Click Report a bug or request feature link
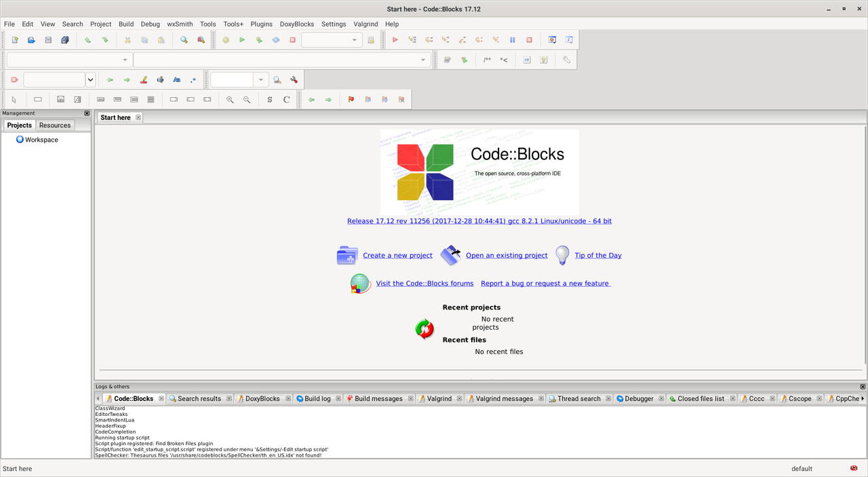The width and height of the screenshot is (868, 477). (x=546, y=283)
